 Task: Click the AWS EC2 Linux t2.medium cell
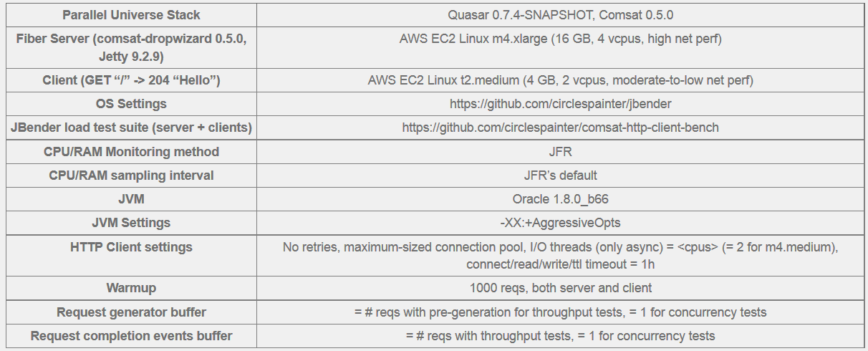[561, 80]
